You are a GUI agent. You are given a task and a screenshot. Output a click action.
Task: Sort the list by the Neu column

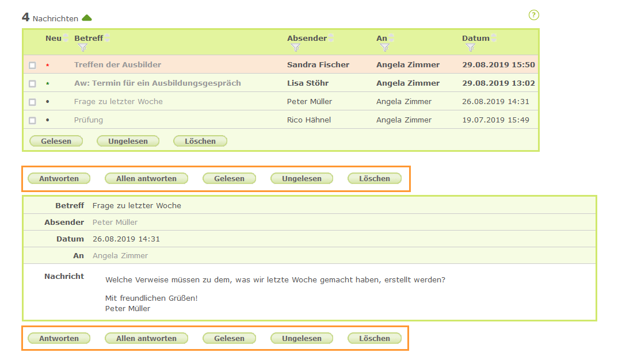(x=65, y=38)
